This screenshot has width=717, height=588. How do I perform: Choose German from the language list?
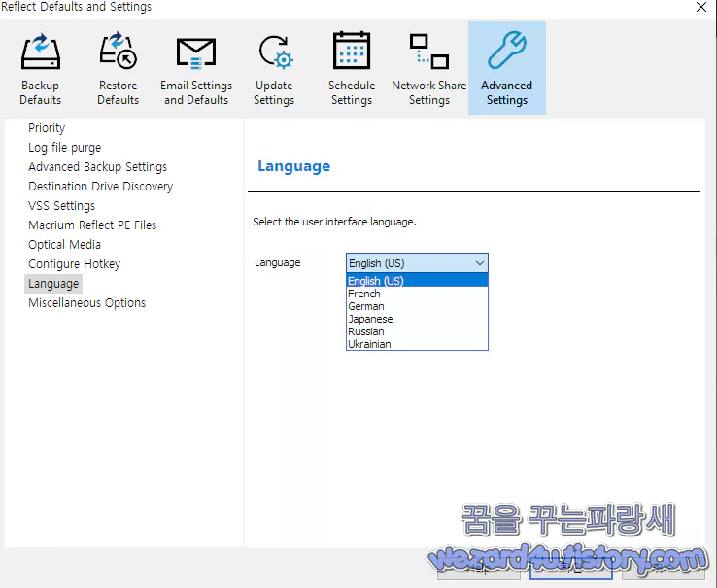coord(417,306)
